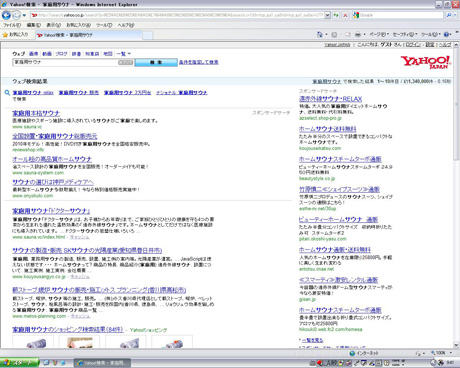
Task: Click the magnifier search icon beside Google box
Action: 449,15
